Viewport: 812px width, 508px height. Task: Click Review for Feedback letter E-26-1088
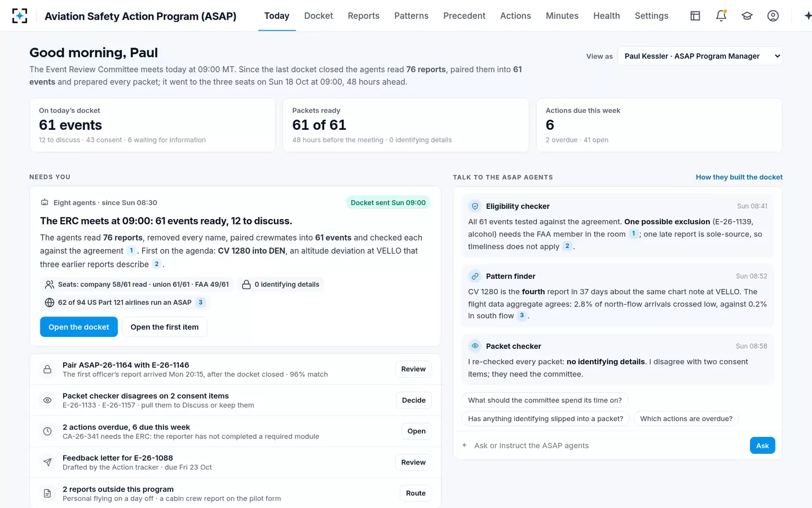[413, 462]
